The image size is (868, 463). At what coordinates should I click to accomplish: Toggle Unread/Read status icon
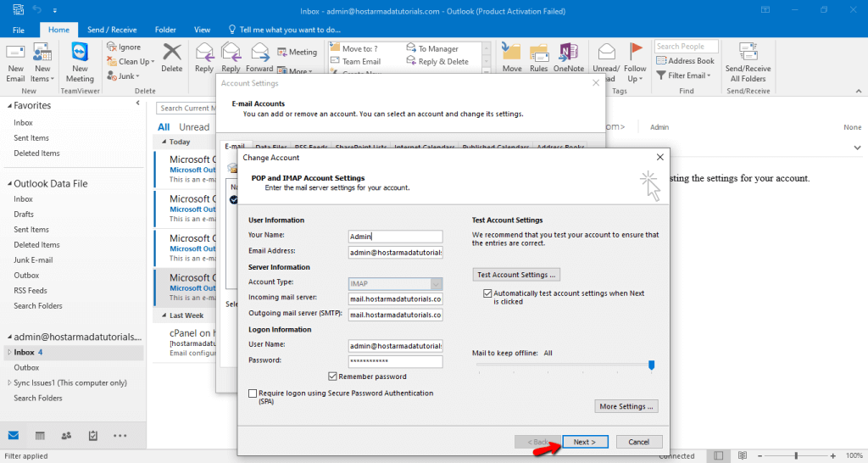[x=607, y=52]
